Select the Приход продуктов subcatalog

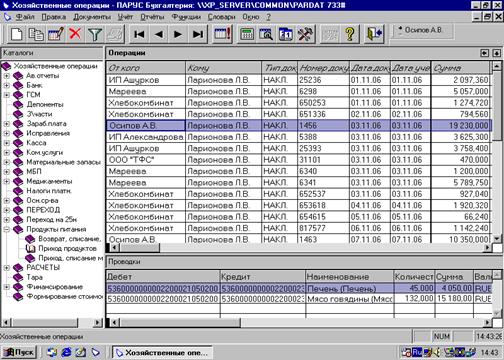point(67,248)
